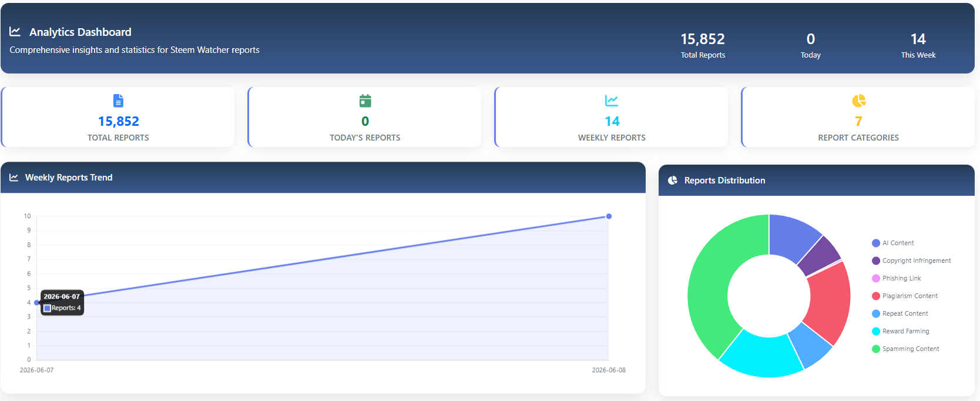Click the line chart icon above Weekly Reports
This screenshot has width=980, height=401.
click(612, 101)
